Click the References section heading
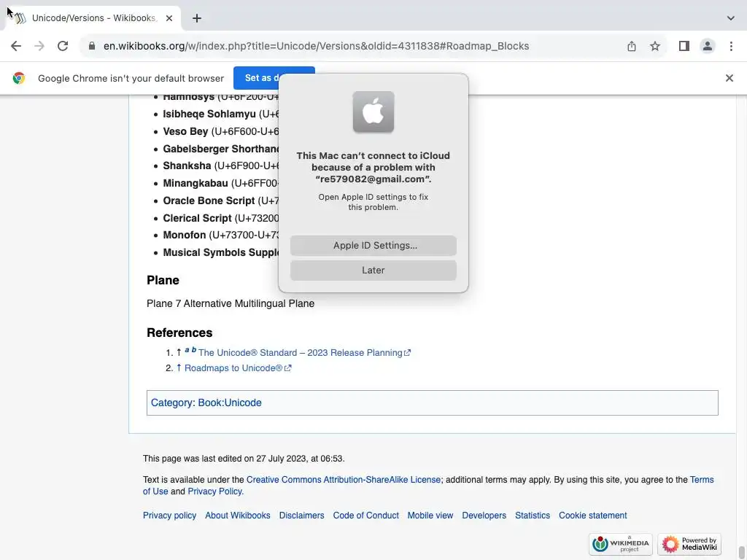This screenshot has width=747, height=560. 179,332
